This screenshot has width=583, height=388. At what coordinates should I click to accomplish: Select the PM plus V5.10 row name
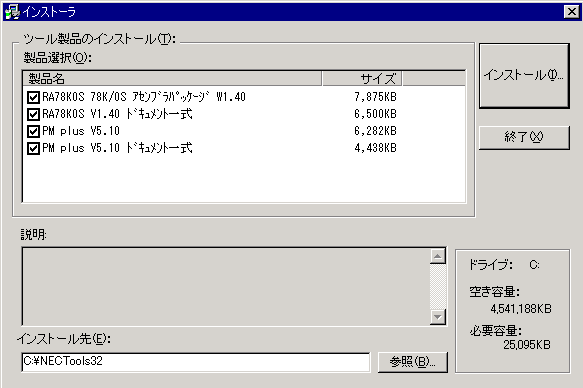pos(81,131)
